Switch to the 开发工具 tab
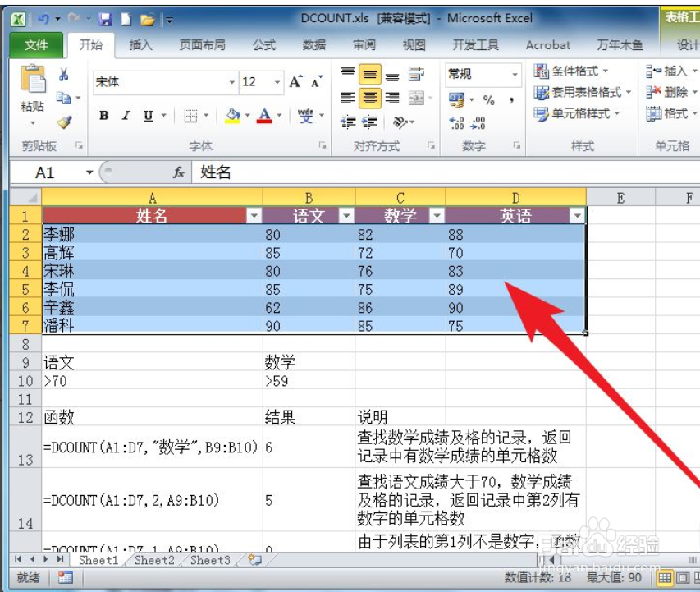The image size is (700, 592). pyautogui.click(x=475, y=44)
